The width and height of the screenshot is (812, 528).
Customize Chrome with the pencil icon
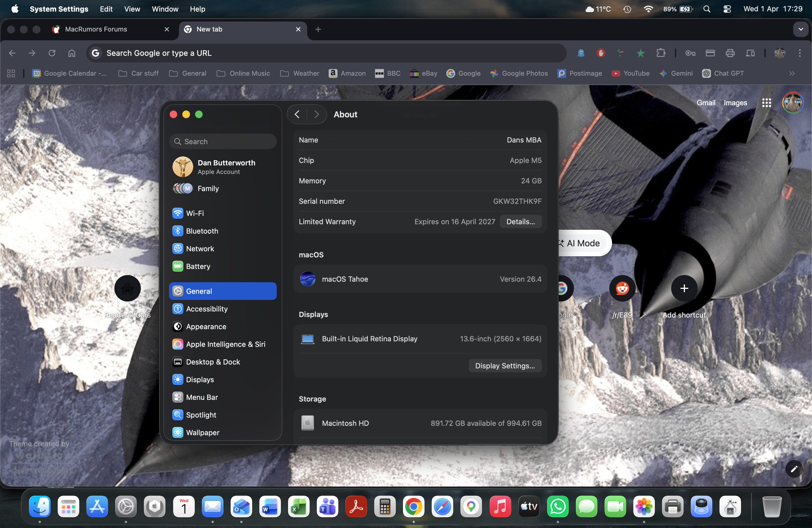click(x=794, y=469)
